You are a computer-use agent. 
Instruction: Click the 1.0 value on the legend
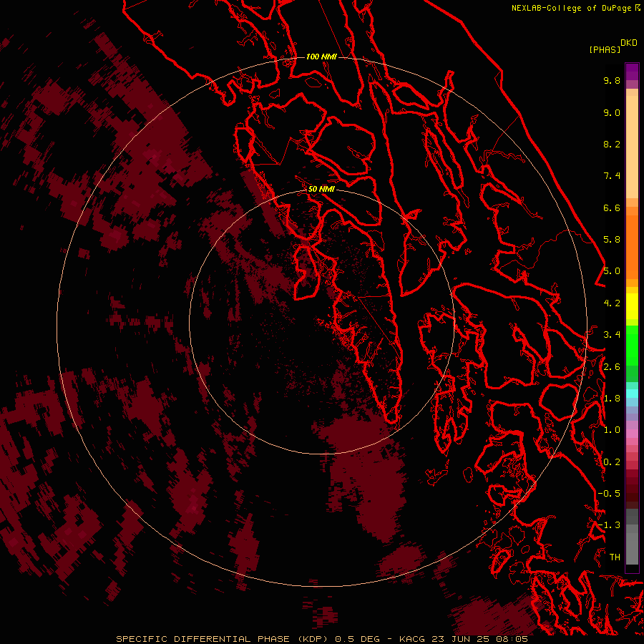coord(612,430)
